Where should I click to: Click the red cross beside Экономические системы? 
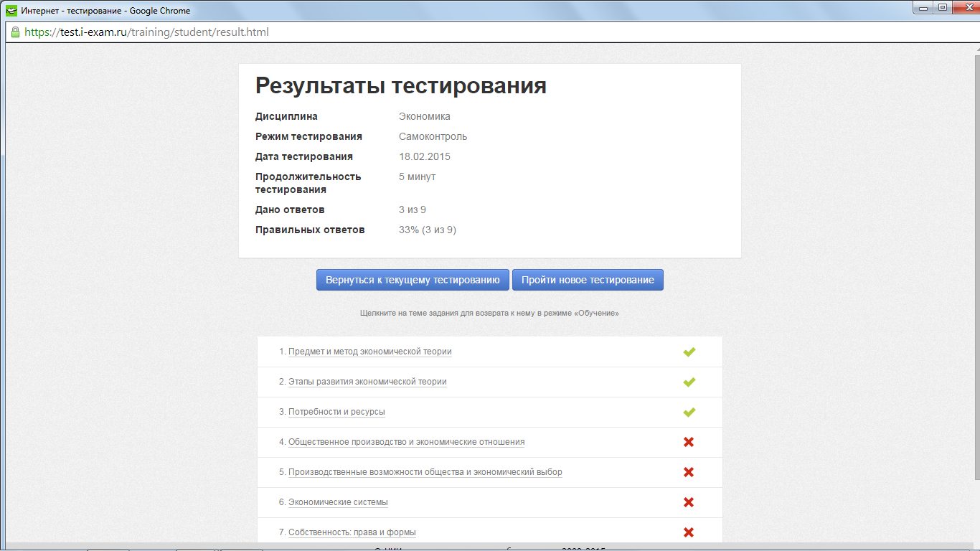coord(689,502)
